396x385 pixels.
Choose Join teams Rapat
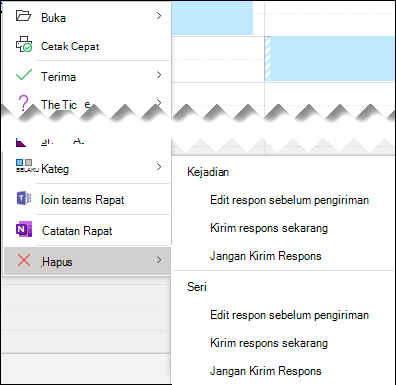click(87, 199)
